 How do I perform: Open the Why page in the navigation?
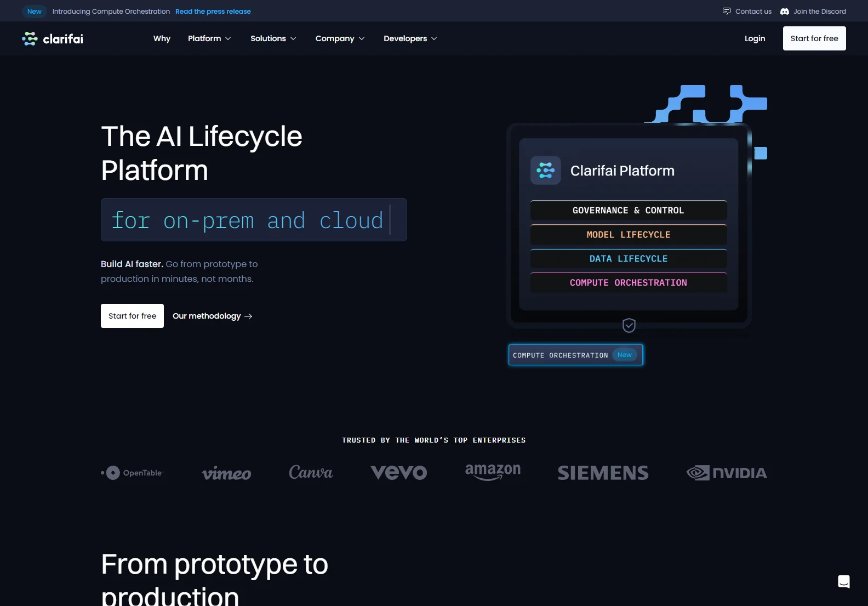coord(162,38)
